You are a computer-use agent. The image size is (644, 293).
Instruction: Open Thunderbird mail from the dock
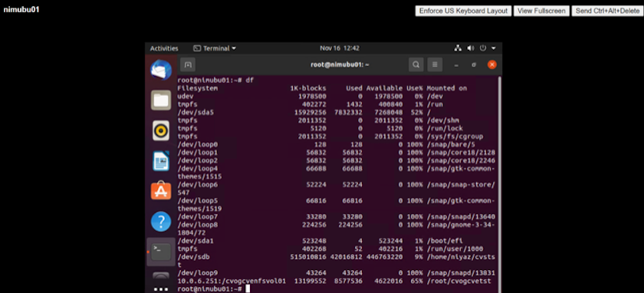161,70
